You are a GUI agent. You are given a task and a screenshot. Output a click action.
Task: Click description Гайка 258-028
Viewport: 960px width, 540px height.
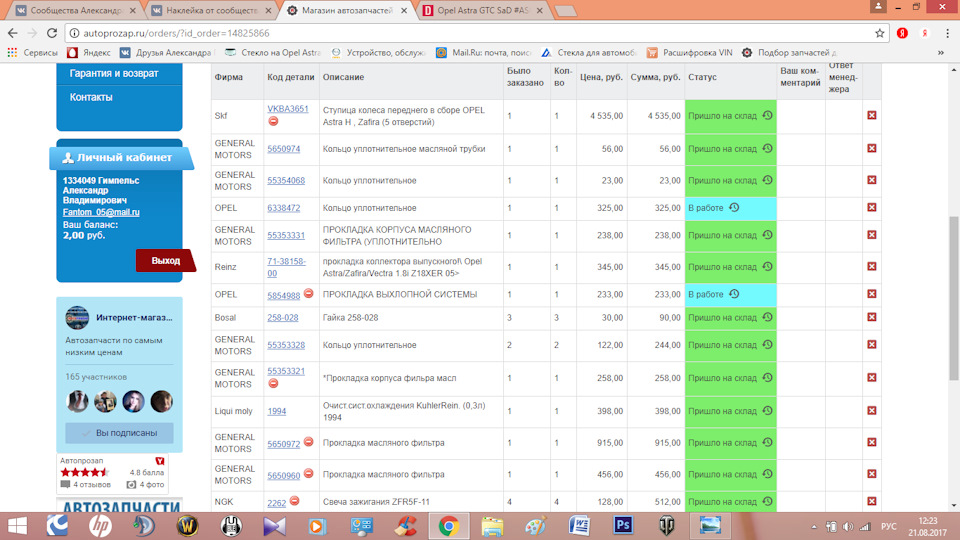point(350,318)
